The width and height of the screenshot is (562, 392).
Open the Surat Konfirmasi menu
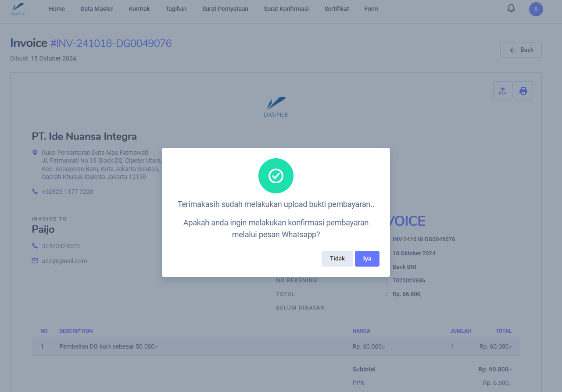tap(286, 9)
